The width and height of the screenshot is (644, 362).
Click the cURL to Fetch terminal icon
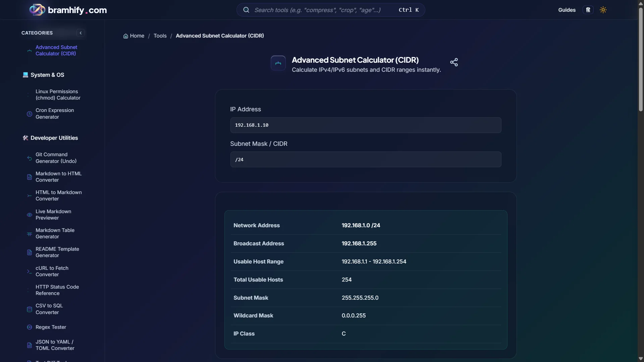coord(30,271)
